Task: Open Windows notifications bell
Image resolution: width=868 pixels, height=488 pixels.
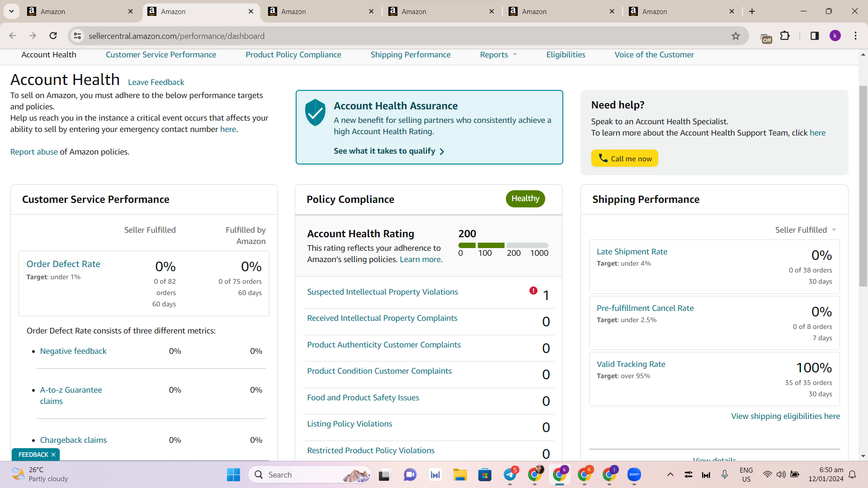Action: pyautogui.click(x=852, y=474)
